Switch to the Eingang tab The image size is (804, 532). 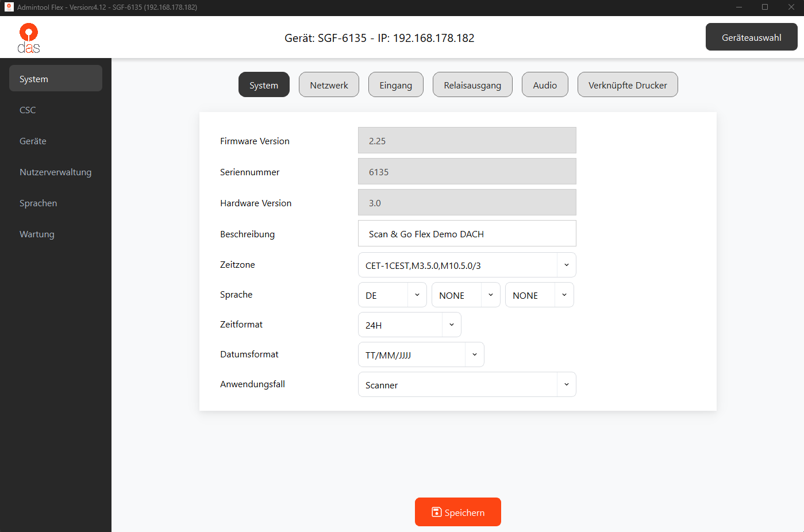coord(395,84)
